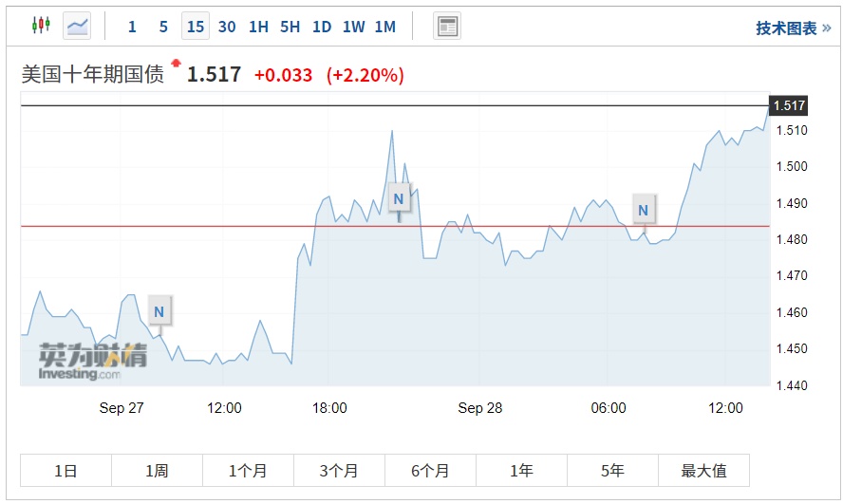The width and height of the screenshot is (843, 504).
Task: Open the N news marker near the 1.510 peak
Action: tap(399, 197)
